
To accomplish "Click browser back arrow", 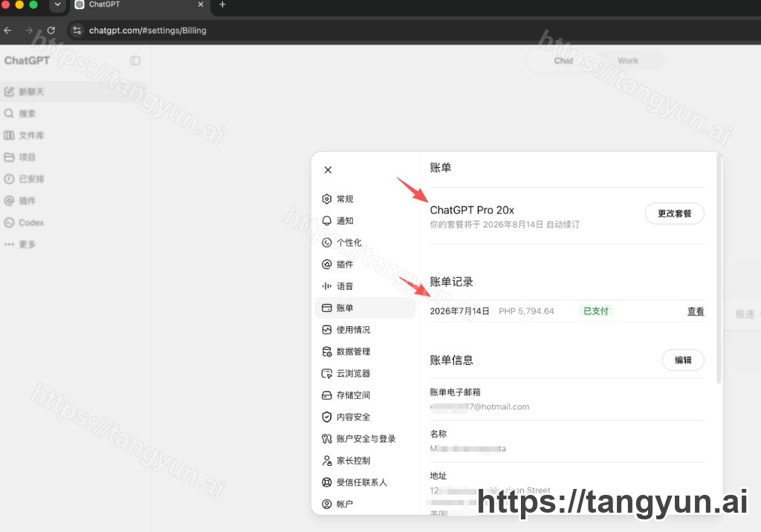I will pos(7,30).
